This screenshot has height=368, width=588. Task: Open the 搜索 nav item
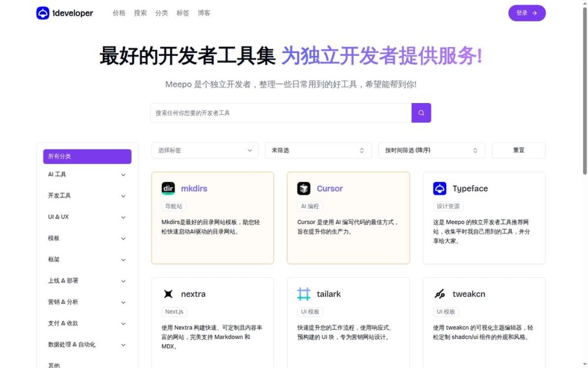[141, 13]
